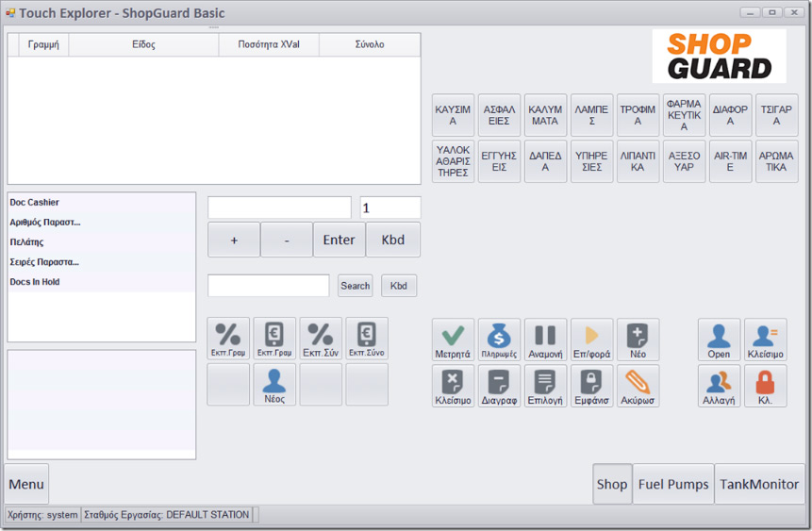Screen dimensions: 812x531
Task: Choose the ΛΙΠΑΝΤΙΚΑ category
Action: click(x=638, y=161)
